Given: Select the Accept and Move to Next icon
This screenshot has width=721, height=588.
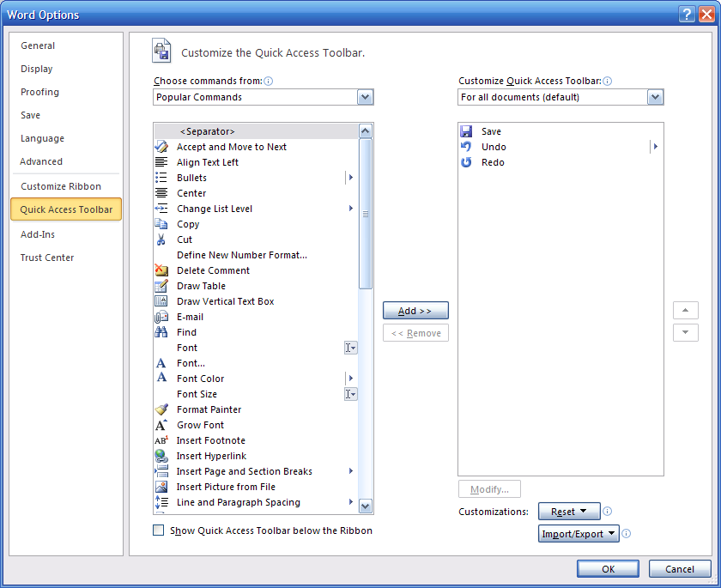Looking at the screenshot, I should click(x=161, y=147).
